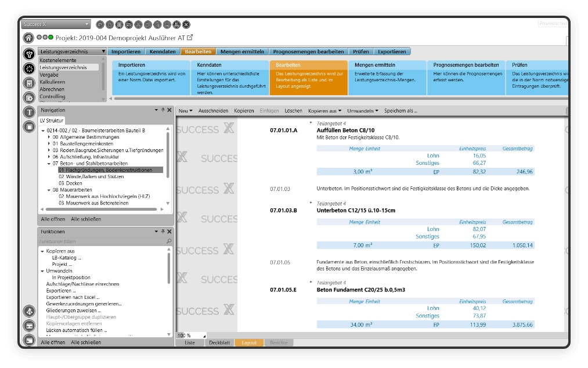The image size is (588, 368).
Task: Click the bottom-most window arrow sidebar icon
Action: pos(29,340)
